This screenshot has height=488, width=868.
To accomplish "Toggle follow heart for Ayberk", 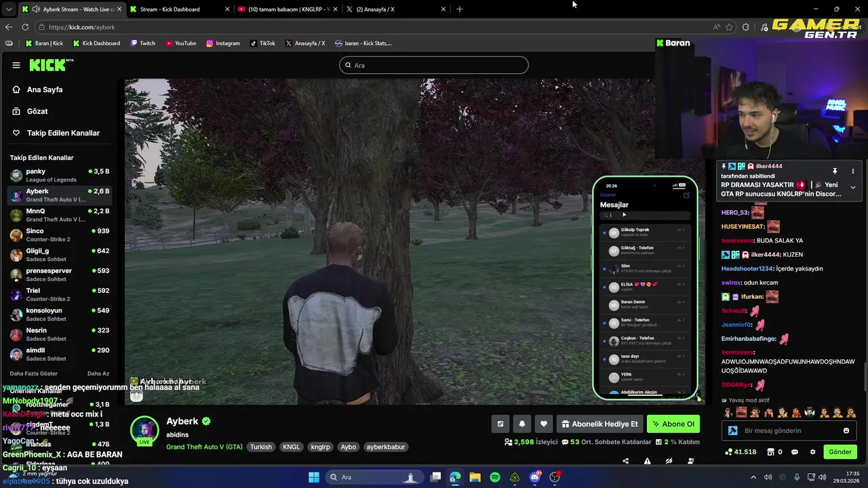I will click(544, 424).
